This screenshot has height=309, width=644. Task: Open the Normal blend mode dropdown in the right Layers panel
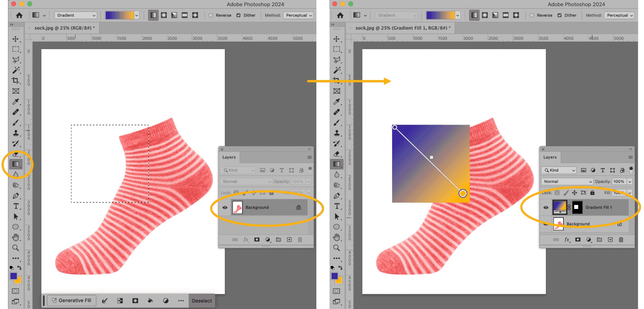click(x=568, y=182)
